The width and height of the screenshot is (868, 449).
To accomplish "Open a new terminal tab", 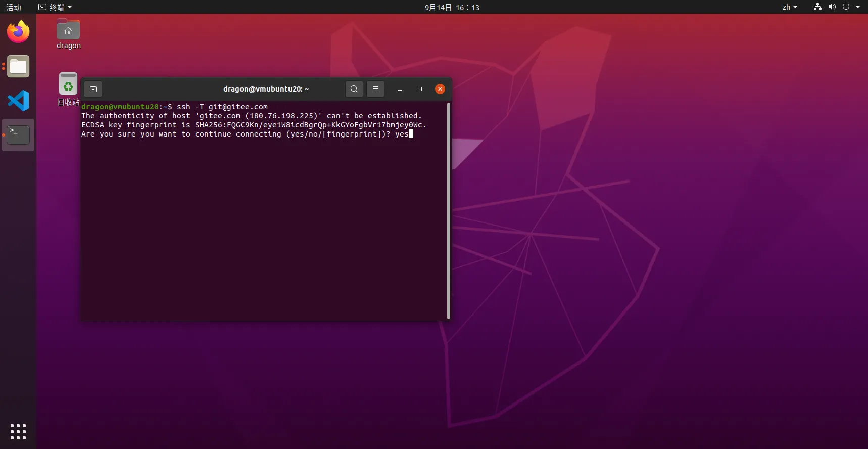I will coord(93,89).
